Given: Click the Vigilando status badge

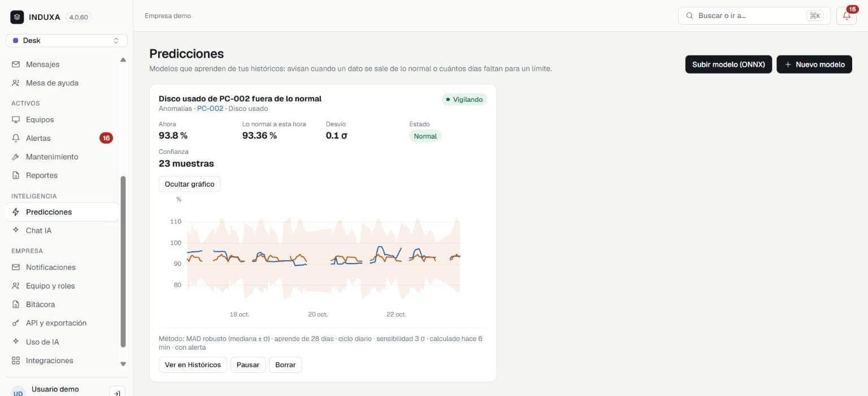Looking at the screenshot, I should 465,100.
